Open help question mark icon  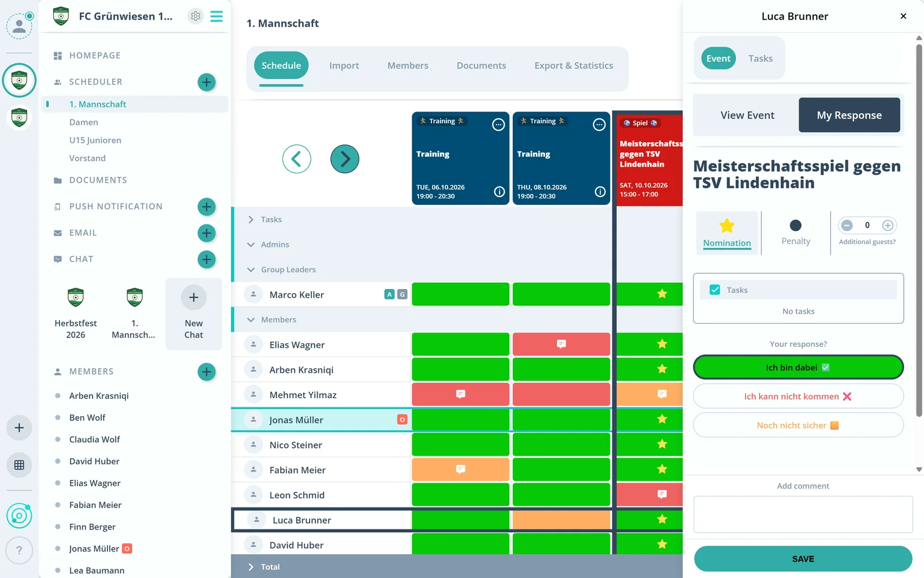[19, 550]
